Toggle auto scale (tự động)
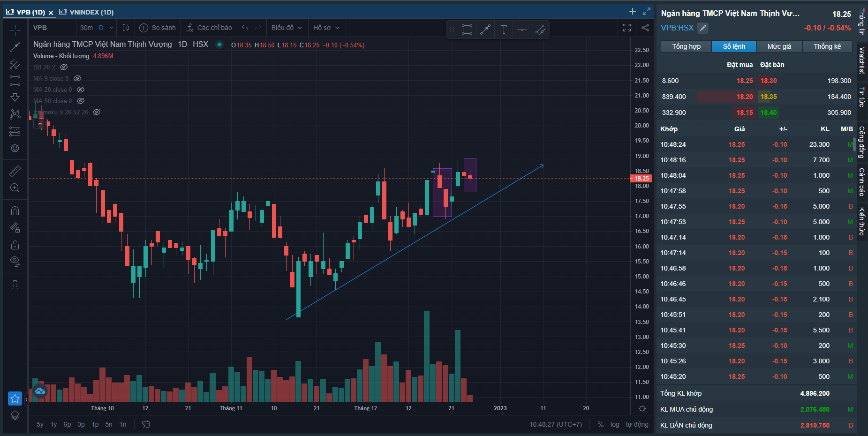The height and width of the screenshot is (436, 868). tap(637, 424)
